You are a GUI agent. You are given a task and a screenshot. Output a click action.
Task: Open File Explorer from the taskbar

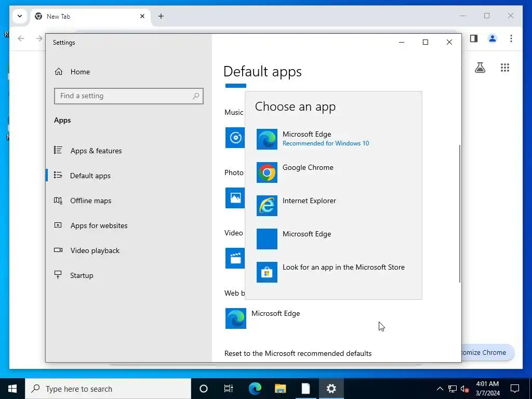pyautogui.click(x=280, y=389)
